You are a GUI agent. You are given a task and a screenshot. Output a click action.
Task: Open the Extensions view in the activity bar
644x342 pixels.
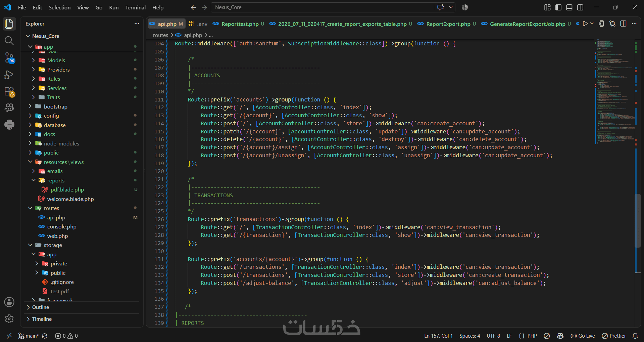coord(9,91)
